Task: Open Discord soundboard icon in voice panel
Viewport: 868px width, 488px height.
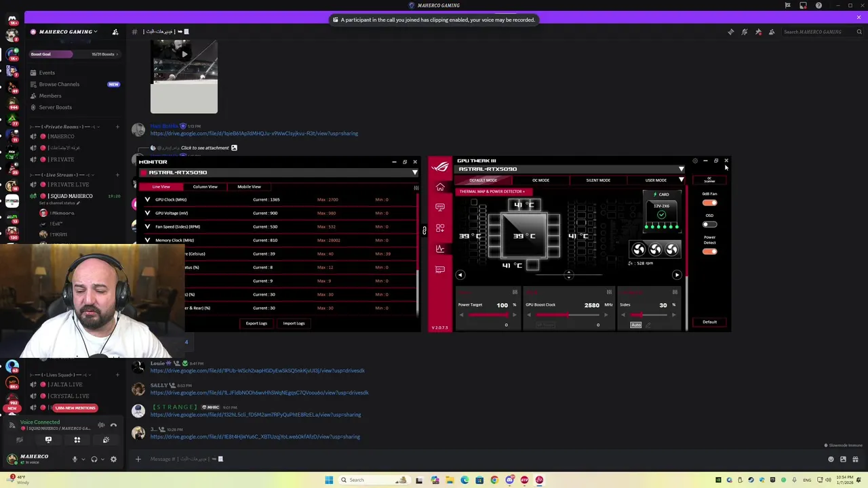Action: click(106, 440)
